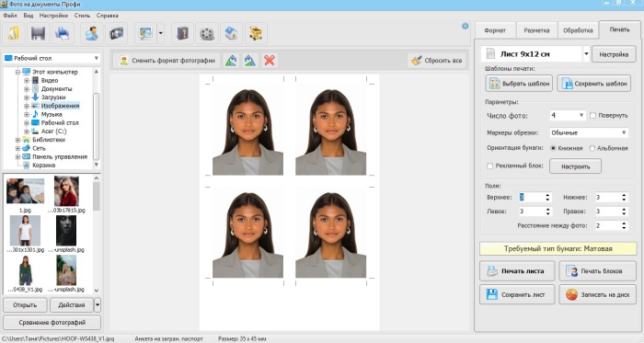Expand the Документы tree node

[27, 89]
